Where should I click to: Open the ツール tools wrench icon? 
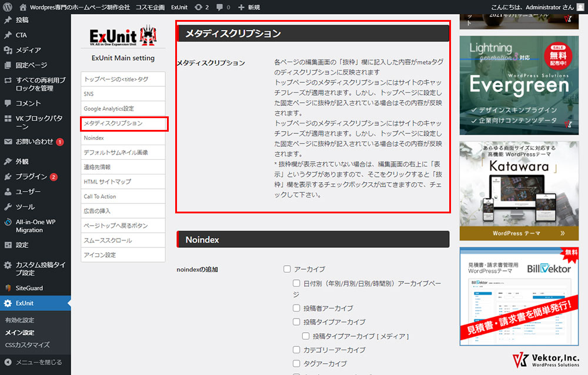(8, 207)
